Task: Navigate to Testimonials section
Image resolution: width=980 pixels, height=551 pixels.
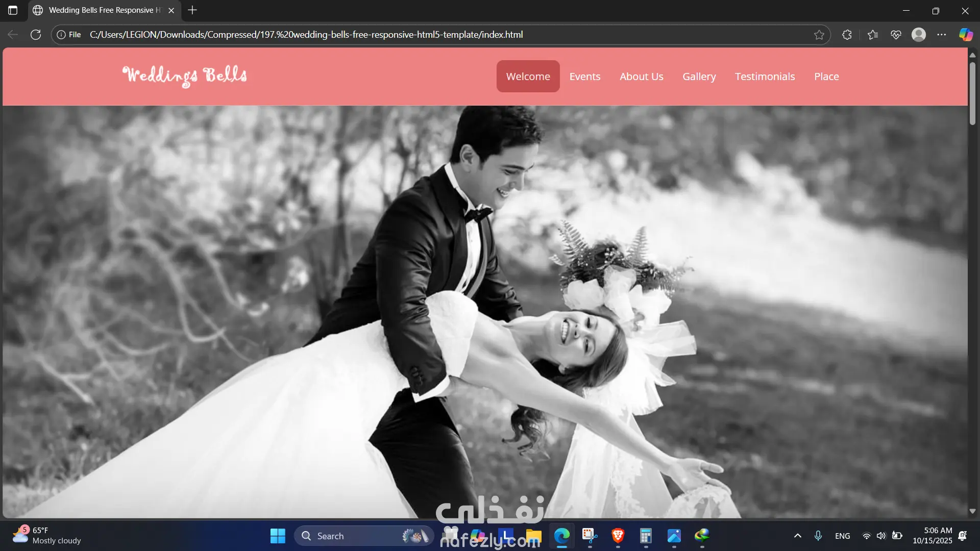Action: point(765,77)
